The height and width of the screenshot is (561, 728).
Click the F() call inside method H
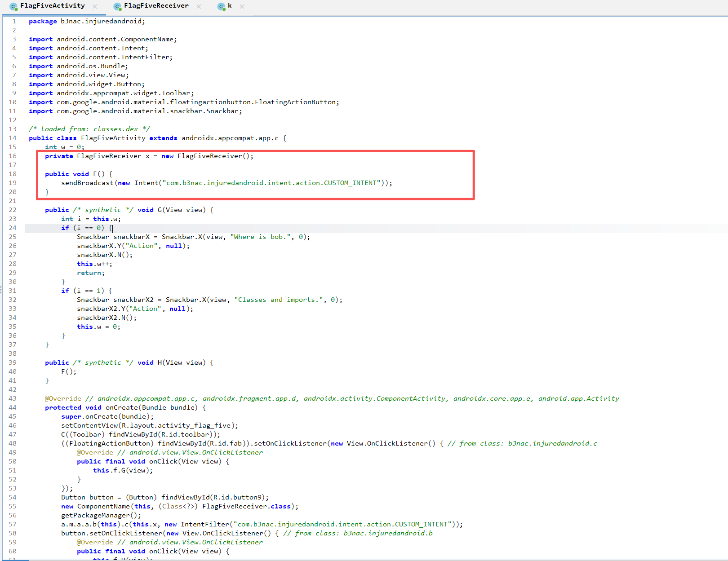click(x=68, y=371)
